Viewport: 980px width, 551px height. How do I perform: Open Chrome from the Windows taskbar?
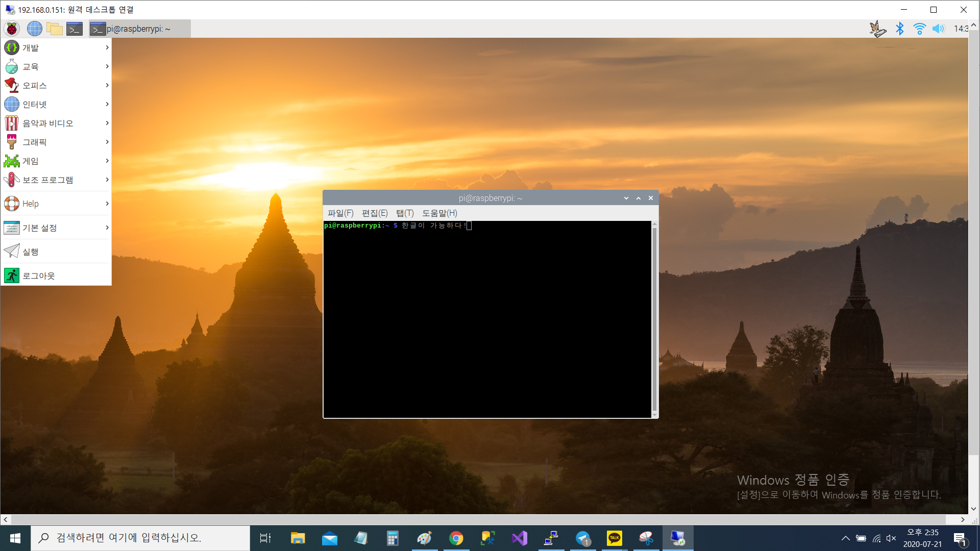pos(456,538)
